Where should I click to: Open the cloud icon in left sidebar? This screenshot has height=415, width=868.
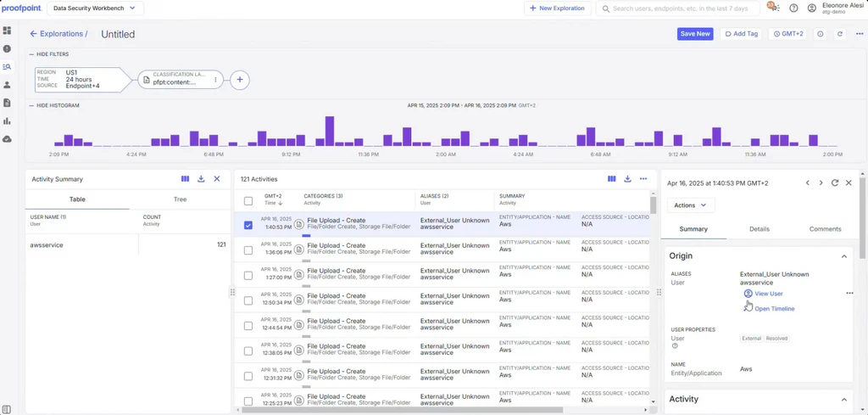tap(7, 139)
